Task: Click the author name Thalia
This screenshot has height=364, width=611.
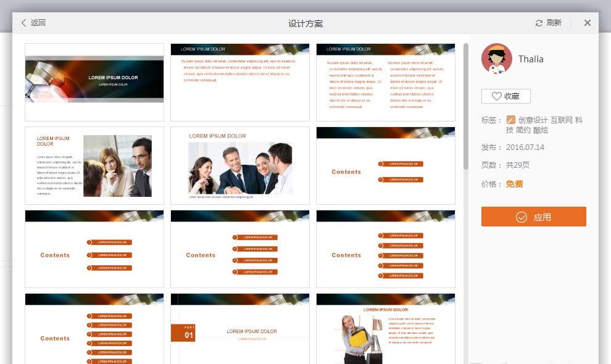Action: point(531,59)
